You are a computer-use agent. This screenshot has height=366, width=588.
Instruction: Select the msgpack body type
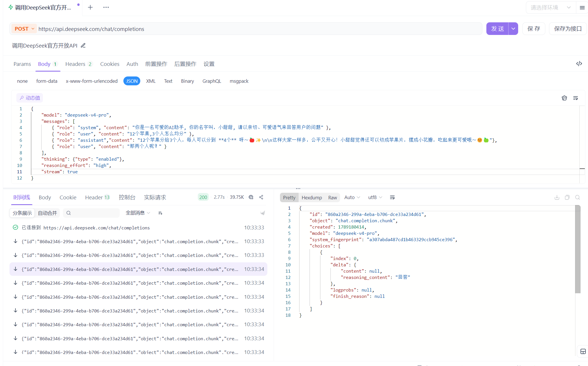(239, 81)
